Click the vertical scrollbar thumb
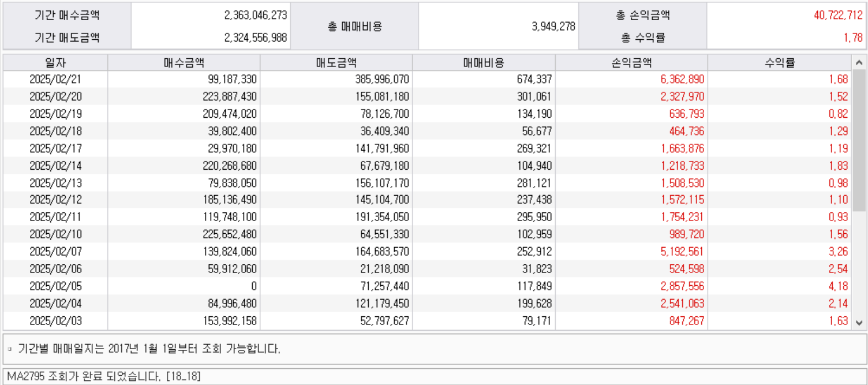This screenshot has height=385, width=868. (859, 140)
